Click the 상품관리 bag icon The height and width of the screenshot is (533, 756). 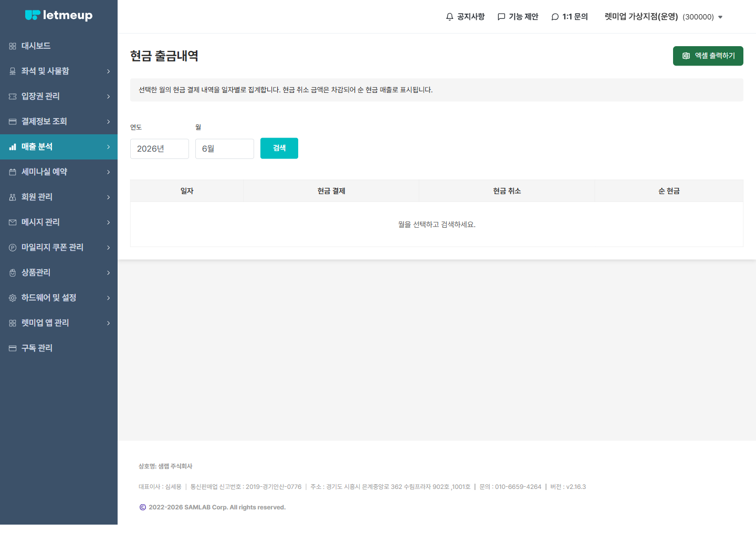[x=13, y=273]
